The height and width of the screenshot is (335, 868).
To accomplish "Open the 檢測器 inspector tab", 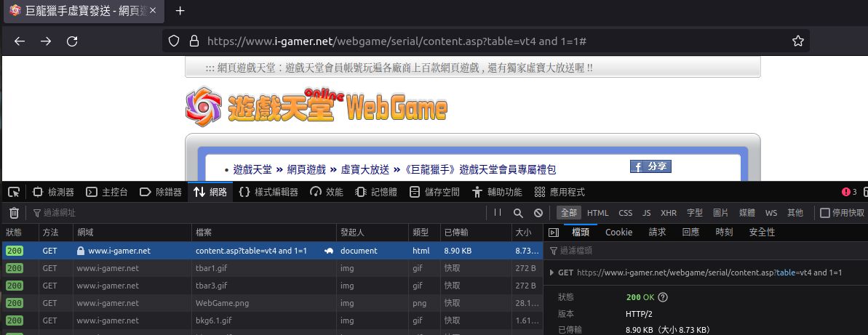I will (54, 192).
